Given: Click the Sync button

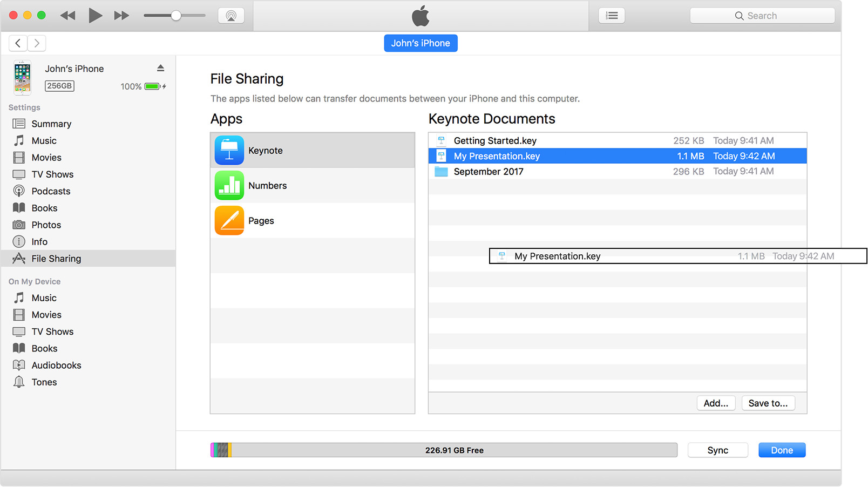Looking at the screenshot, I should pyautogui.click(x=717, y=450).
